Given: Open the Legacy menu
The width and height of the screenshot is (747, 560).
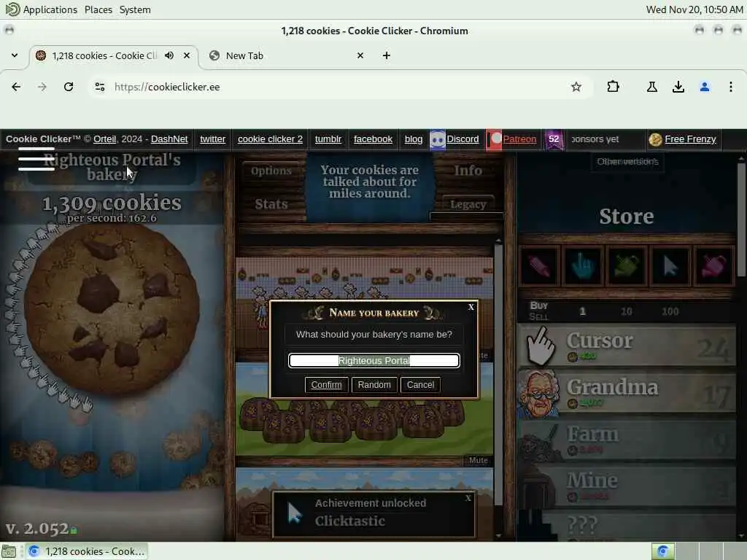Looking at the screenshot, I should (x=468, y=204).
